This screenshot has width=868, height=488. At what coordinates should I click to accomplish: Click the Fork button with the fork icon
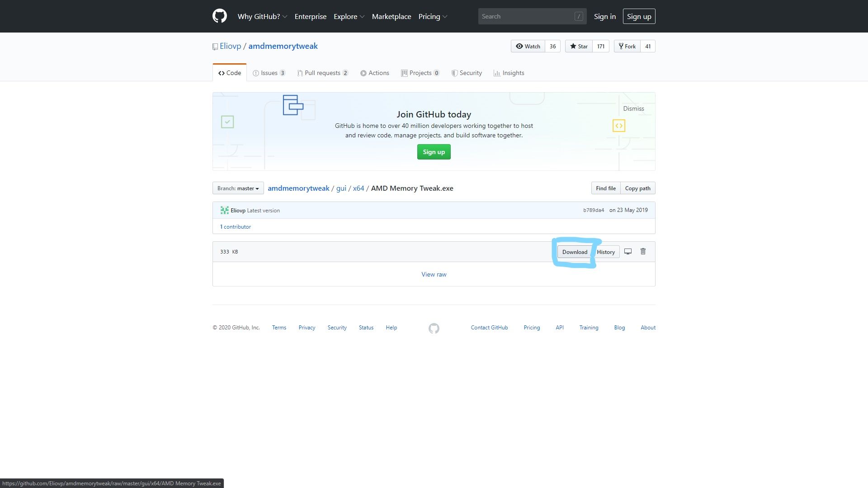pyautogui.click(x=627, y=46)
